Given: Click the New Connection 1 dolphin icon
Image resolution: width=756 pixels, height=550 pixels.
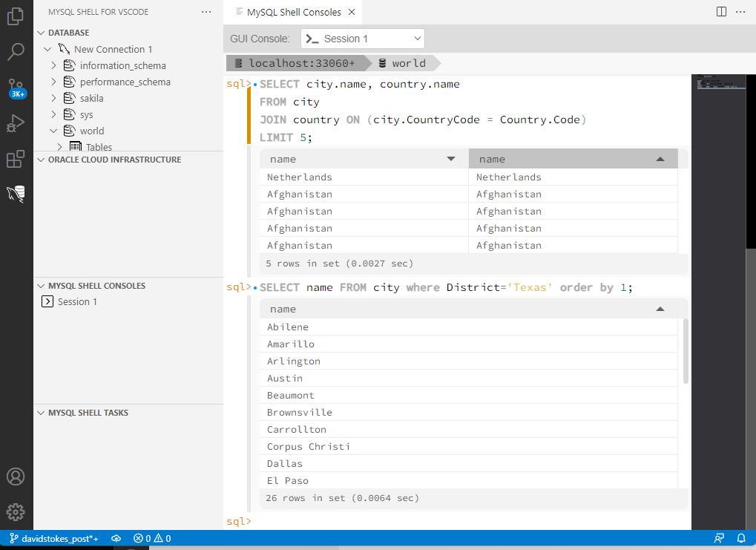Looking at the screenshot, I should tap(64, 49).
